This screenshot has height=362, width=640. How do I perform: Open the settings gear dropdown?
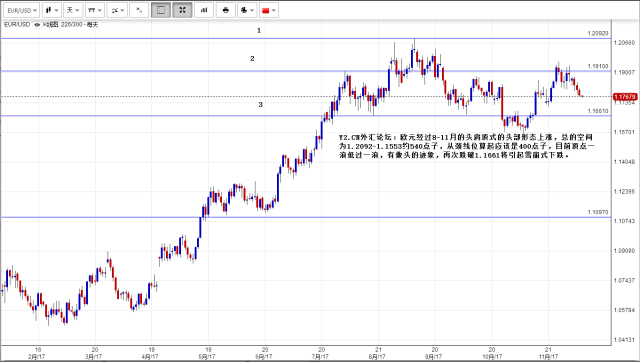pyautogui.click(x=247, y=10)
